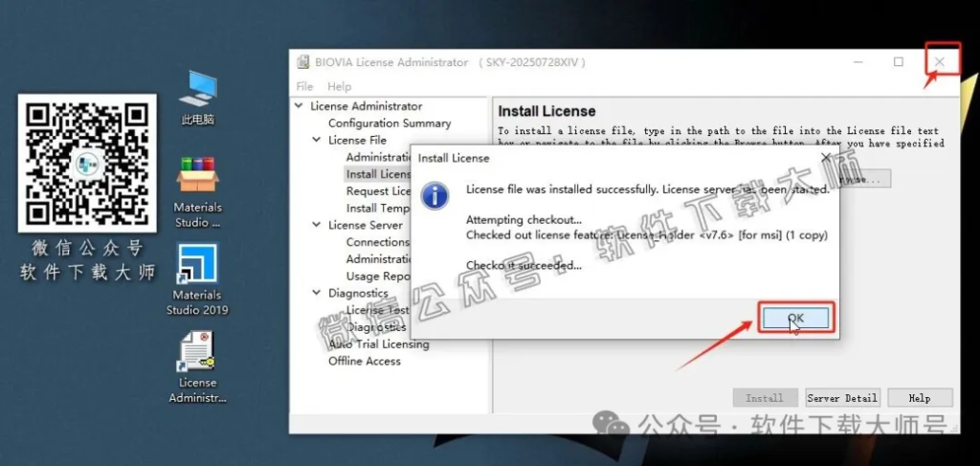Click the 'Checkout succeeded...' message text
This screenshot has height=466, width=980.
click(x=523, y=265)
